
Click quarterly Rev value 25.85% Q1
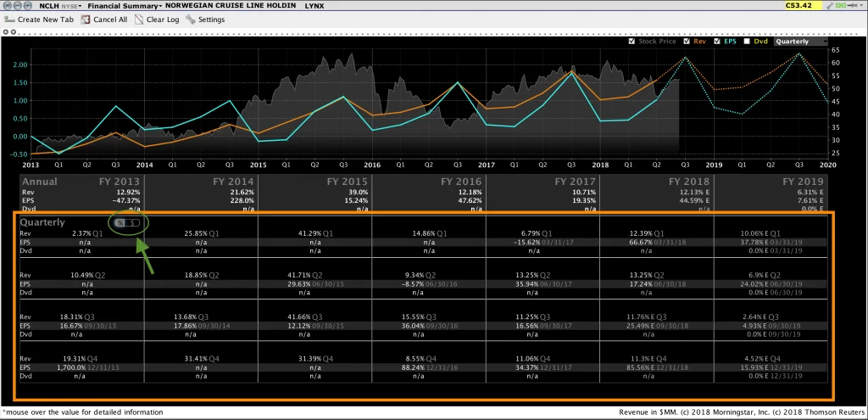pyautogui.click(x=202, y=234)
